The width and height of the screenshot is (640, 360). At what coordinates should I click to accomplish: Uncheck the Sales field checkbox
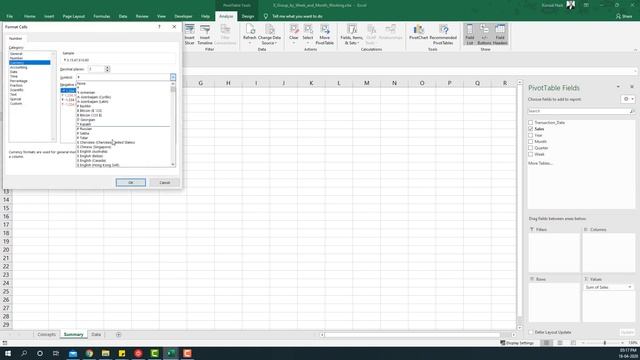pyautogui.click(x=531, y=129)
